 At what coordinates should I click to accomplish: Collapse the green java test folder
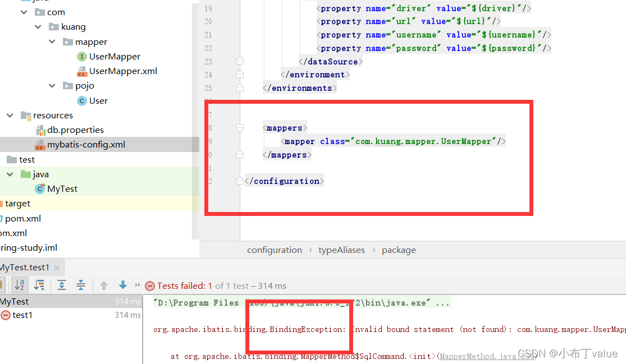pyautogui.click(x=10, y=174)
